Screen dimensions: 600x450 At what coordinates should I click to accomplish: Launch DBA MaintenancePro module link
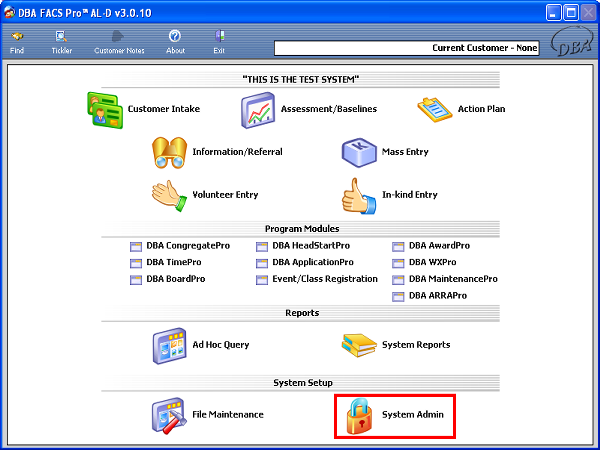coord(453,279)
